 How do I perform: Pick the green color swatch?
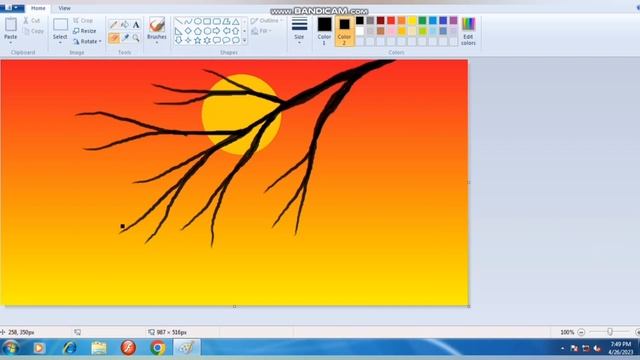pyautogui.click(x=422, y=20)
